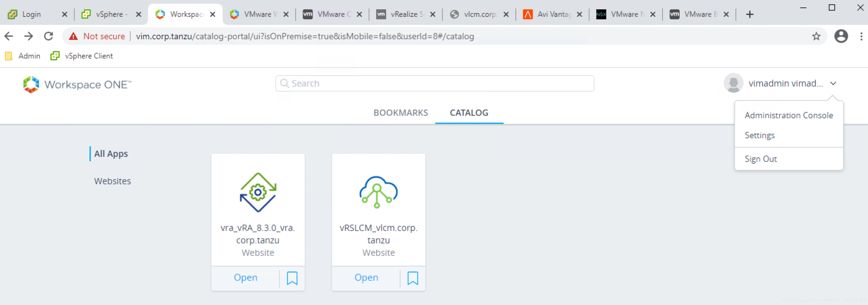Click the Not secure warning icon
Image resolution: width=868 pixels, height=305 pixels.
[73, 36]
